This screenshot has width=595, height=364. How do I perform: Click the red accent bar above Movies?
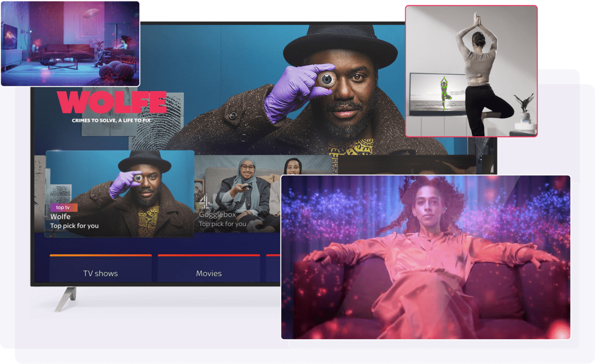pos(209,255)
